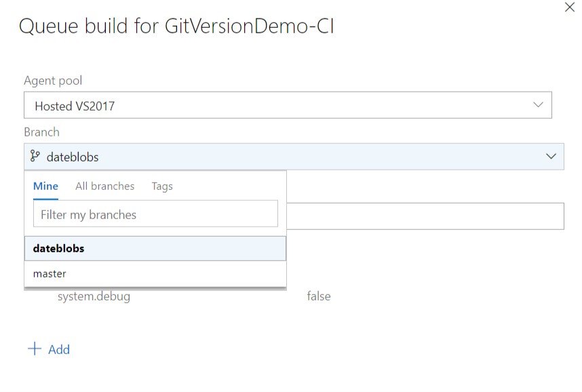
Task: Click the branch icon beside dateblobs
Action: [35, 156]
